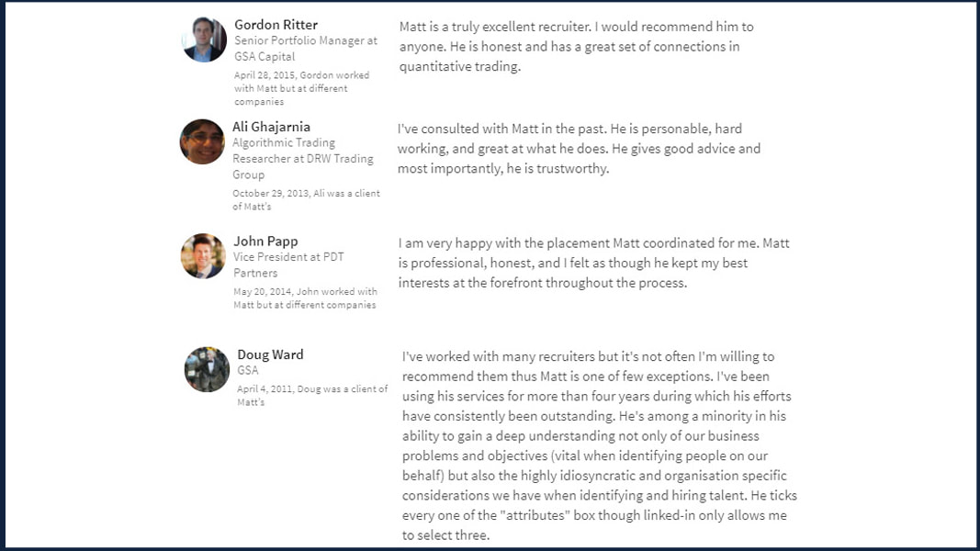Click Ali's 'I've consulted with Matt' recommendation text

(579, 149)
